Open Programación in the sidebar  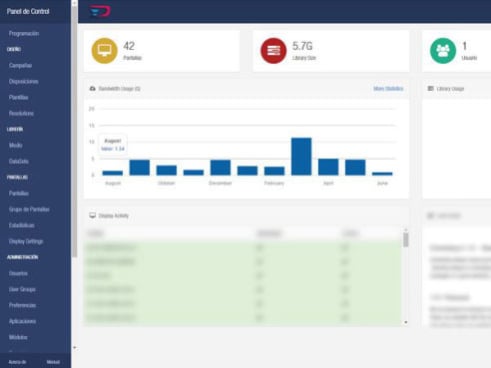point(24,33)
